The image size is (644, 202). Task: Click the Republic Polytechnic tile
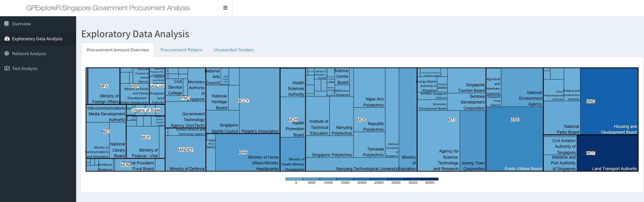[369, 120]
